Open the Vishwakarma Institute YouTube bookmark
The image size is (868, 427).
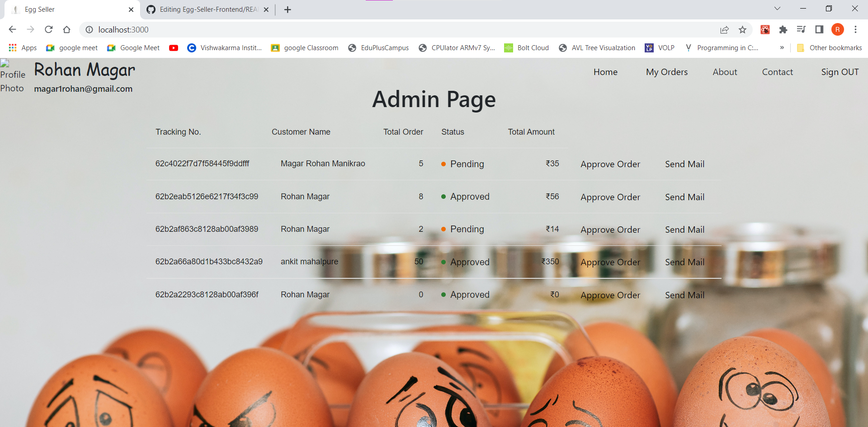(224, 47)
